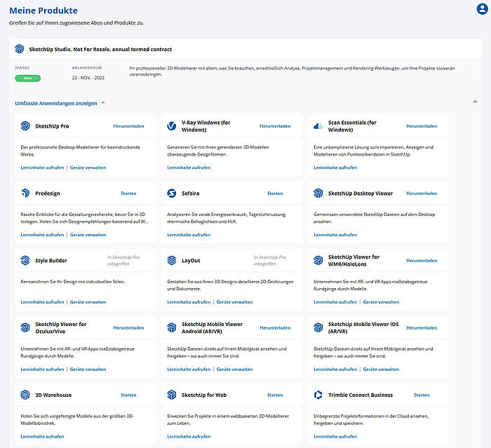491x448 pixels.
Task: Open 'Geräte verwalten' for LayOut
Action: pos(234,301)
